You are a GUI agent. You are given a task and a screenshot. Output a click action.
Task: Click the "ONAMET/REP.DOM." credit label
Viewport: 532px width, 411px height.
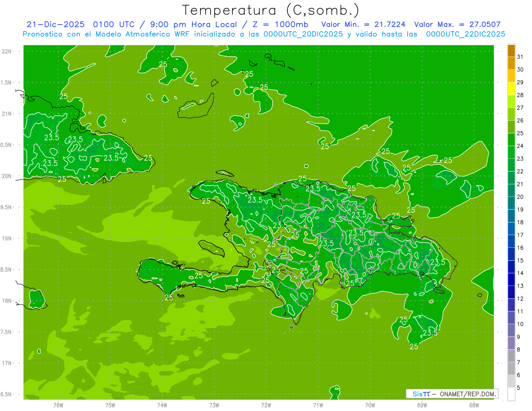[x=468, y=394]
